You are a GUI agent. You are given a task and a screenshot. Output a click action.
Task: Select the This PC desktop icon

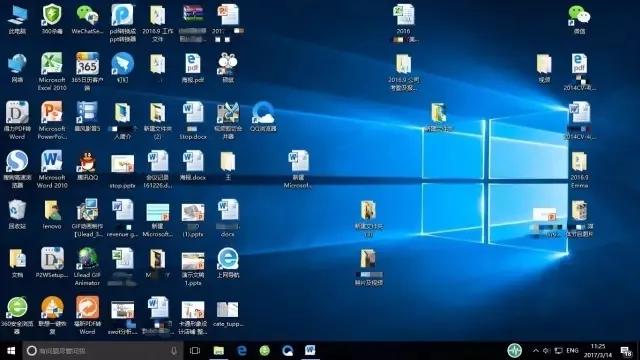tap(17, 20)
